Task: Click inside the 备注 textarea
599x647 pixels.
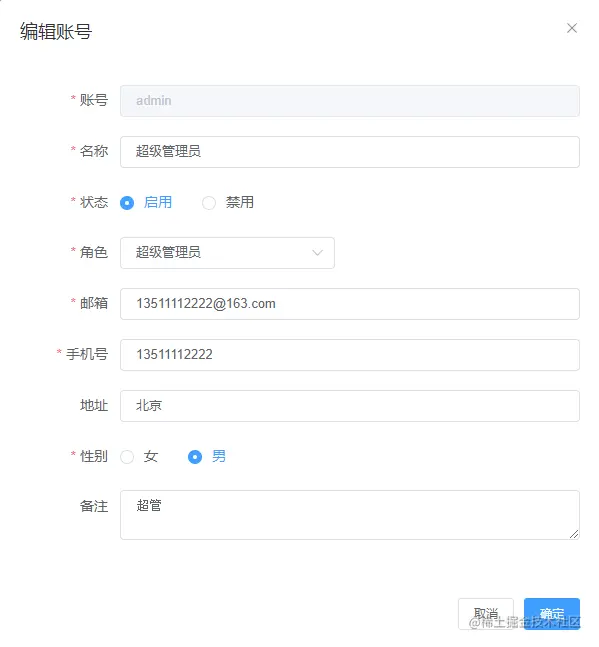Action: 350,515
